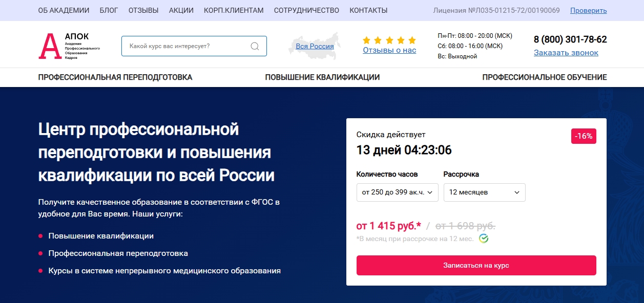The width and height of the screenshot is (644, 303).
Task: Go to "Профессиональная переподготовка" section
Action: [x=115, y=77]
